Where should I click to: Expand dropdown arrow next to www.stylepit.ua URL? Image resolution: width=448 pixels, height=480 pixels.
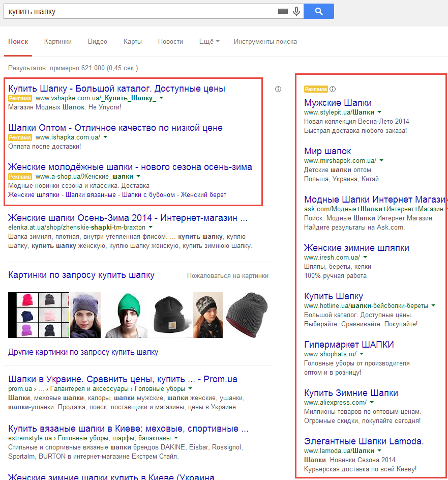[x=379, y=112]
